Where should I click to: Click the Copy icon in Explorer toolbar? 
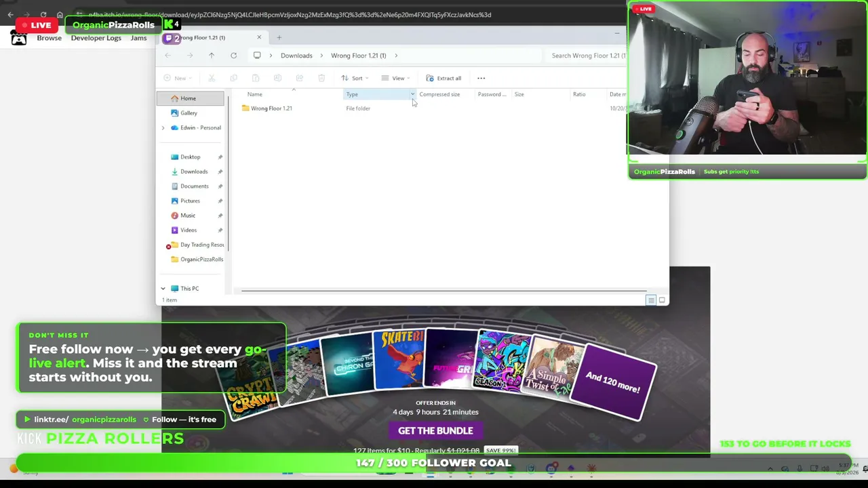233,78
